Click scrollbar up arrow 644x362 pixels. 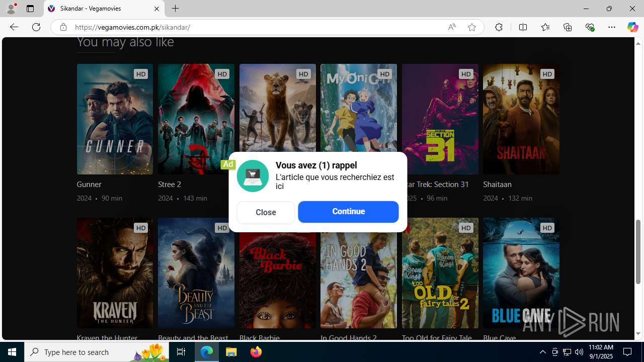coord(638,43)
